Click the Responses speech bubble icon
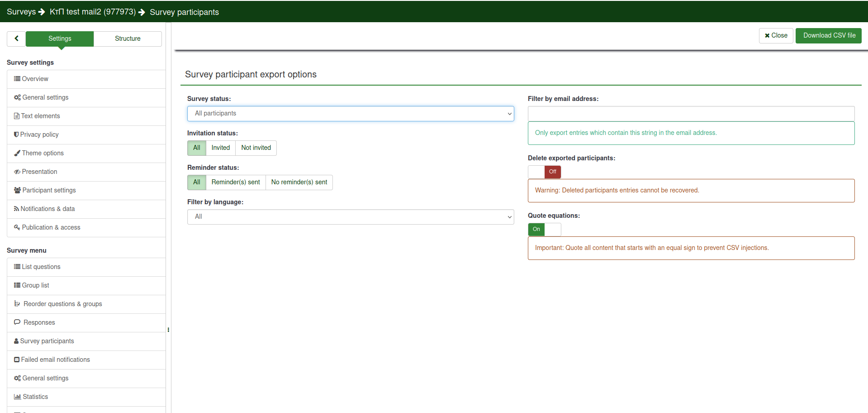 (x=17, y=322)
